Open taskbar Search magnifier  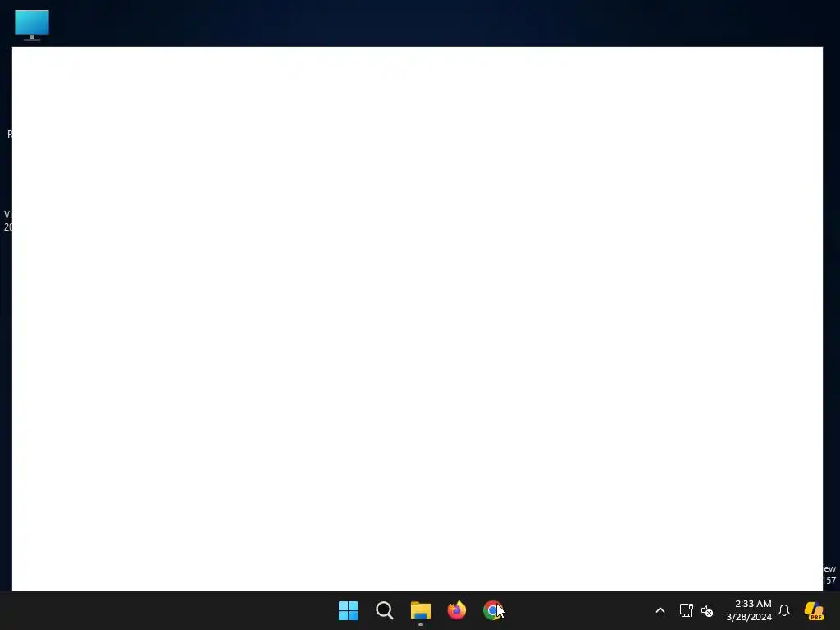click(x=385, y=610)
